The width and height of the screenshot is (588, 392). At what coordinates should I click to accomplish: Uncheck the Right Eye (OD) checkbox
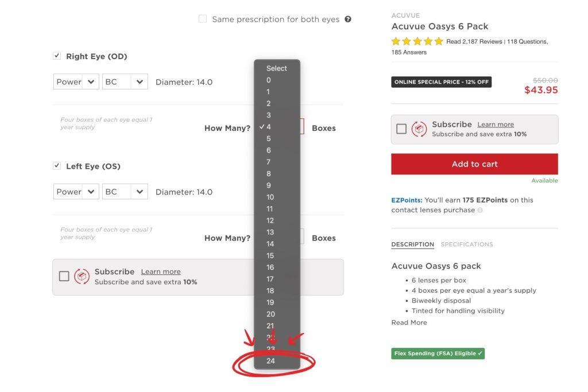[x=57, y=56]
